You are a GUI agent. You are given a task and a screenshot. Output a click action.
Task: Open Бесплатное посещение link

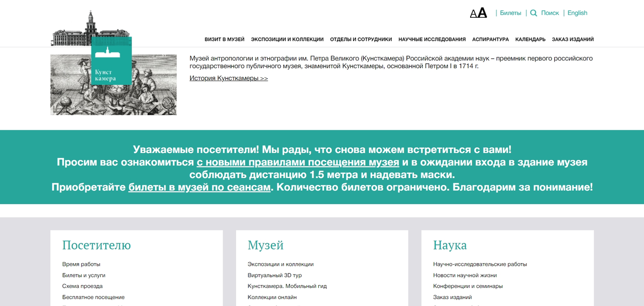[93, 297]
